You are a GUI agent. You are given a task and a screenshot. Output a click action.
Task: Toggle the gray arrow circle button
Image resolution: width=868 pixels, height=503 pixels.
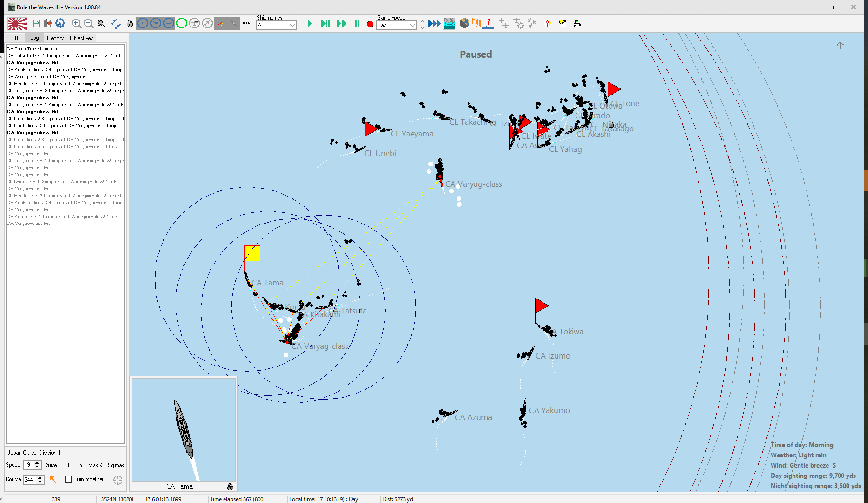pyautogui.click(x=207, y=23)
